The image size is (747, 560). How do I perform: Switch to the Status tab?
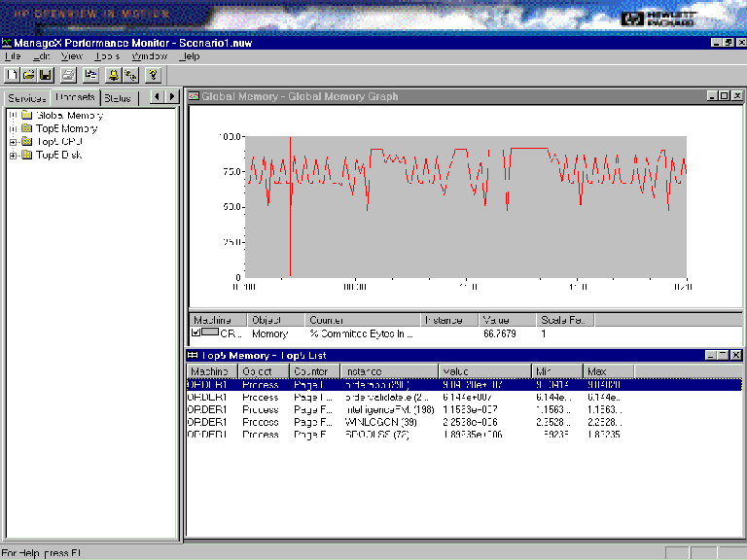point(117,98)
